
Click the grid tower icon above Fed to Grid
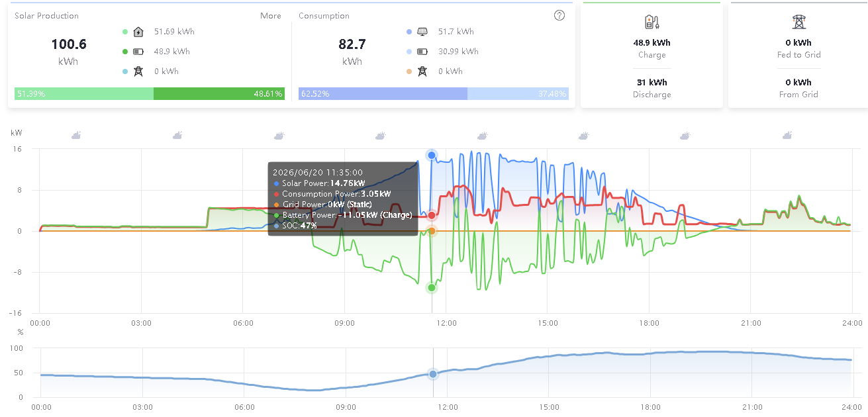point(799,22)
